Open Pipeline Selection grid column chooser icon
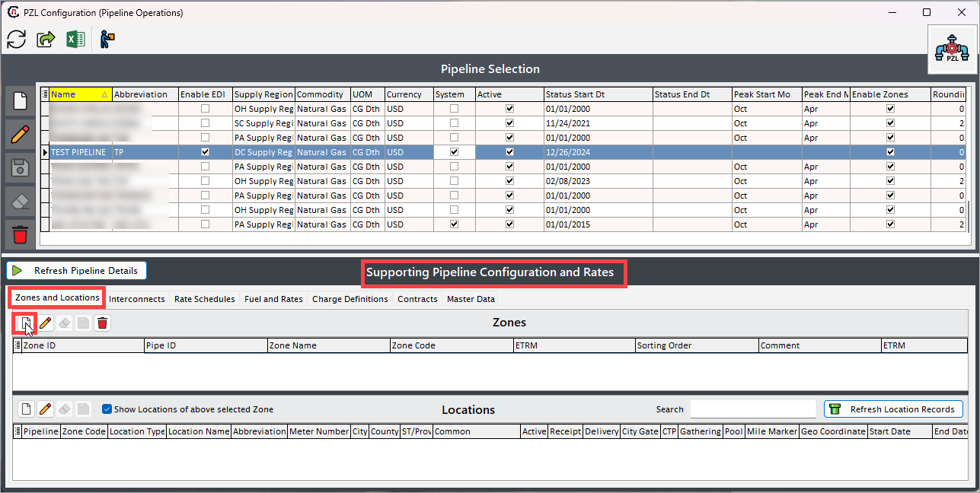The height and width of the screenshot is (493, 980). coord(45,94)
